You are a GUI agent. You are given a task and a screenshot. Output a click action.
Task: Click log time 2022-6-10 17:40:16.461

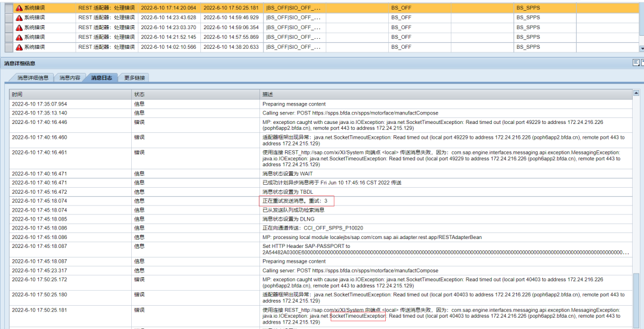tap(39, 153)
